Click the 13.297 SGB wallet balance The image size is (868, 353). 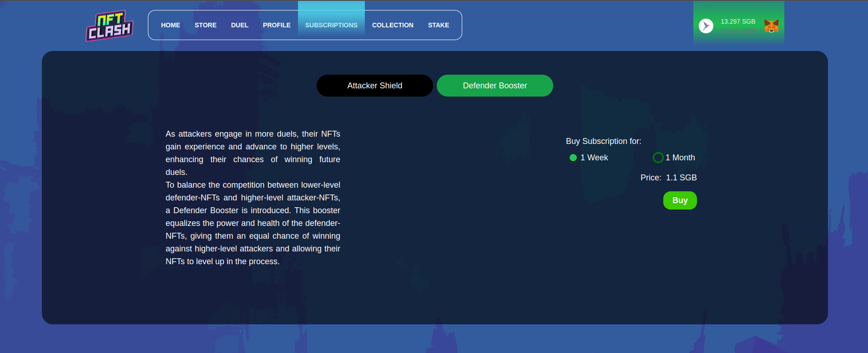[x=737, y=21]
